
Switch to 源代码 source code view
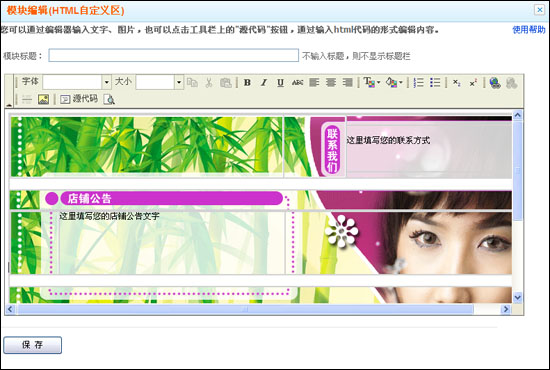[x=79, y=99]
